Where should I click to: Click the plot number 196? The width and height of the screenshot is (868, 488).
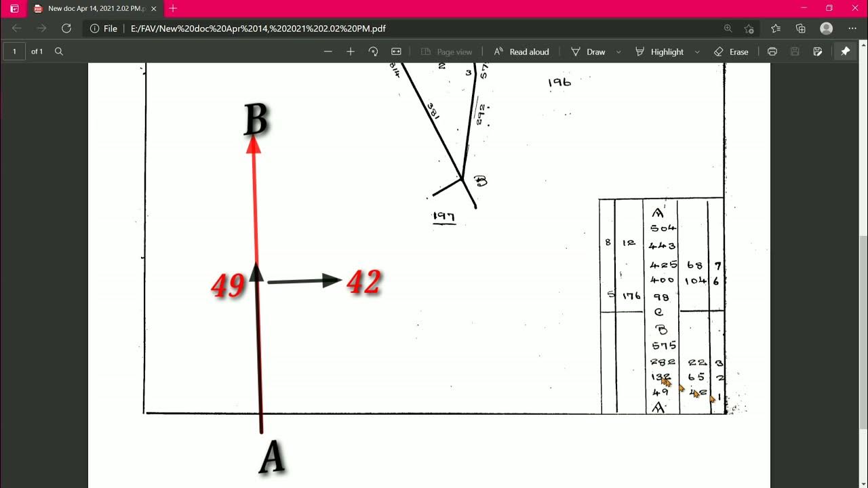point(559,83)
